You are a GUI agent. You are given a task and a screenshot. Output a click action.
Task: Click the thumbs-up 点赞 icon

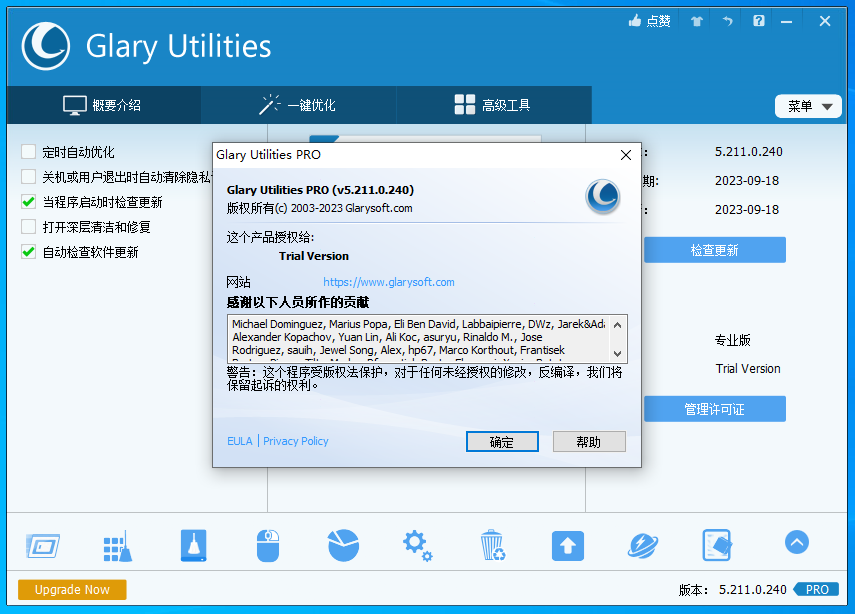tap(649, 21)
